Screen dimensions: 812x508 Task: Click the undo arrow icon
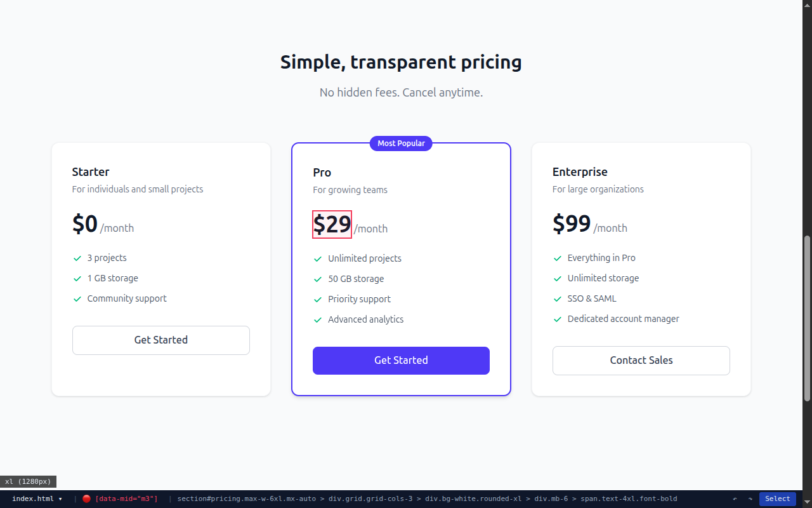(735, 498)
